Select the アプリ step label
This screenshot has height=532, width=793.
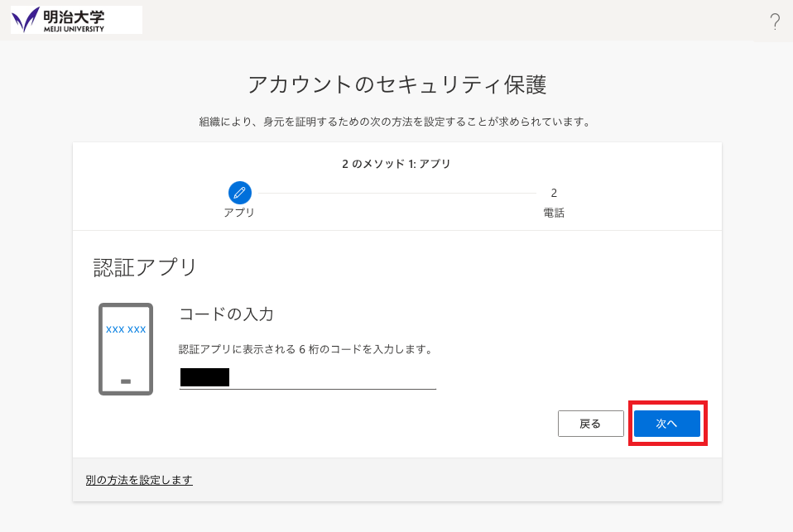(x=239, y=213)
